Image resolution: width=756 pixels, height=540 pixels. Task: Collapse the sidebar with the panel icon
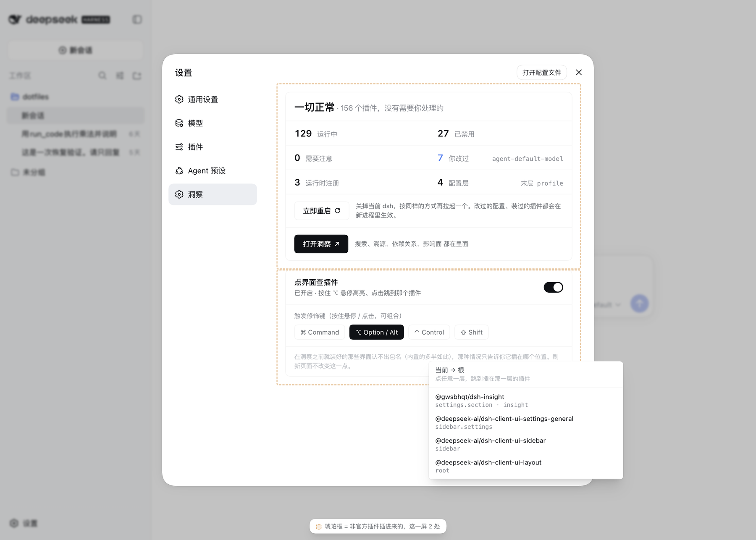137,19
